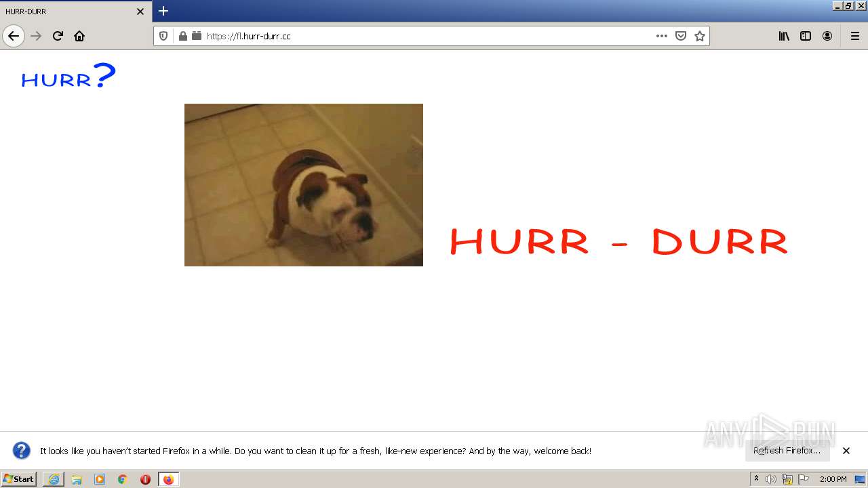Close the HURR-DURR tab
Image resolution: width=868 pixels, height=488 pixels.
coord(140,12)
